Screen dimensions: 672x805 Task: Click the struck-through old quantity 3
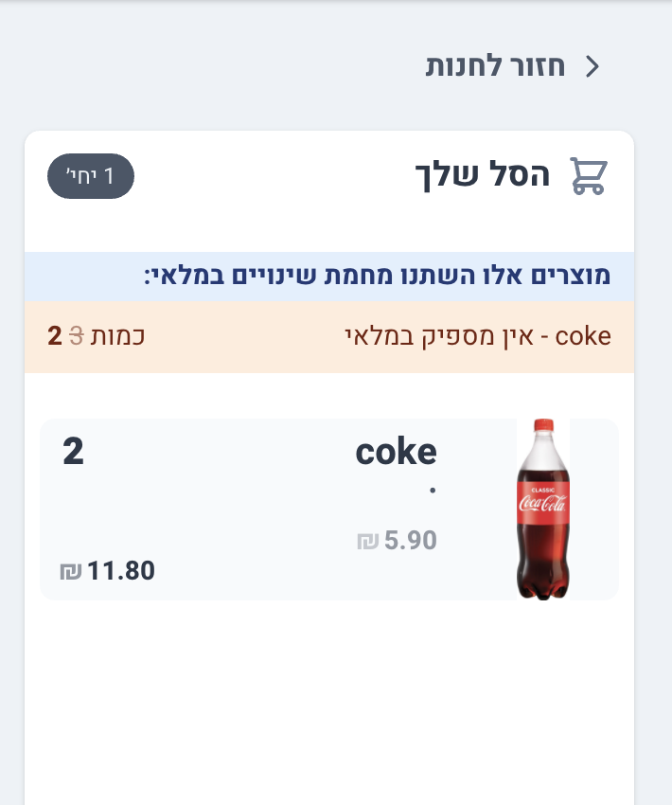77,336
